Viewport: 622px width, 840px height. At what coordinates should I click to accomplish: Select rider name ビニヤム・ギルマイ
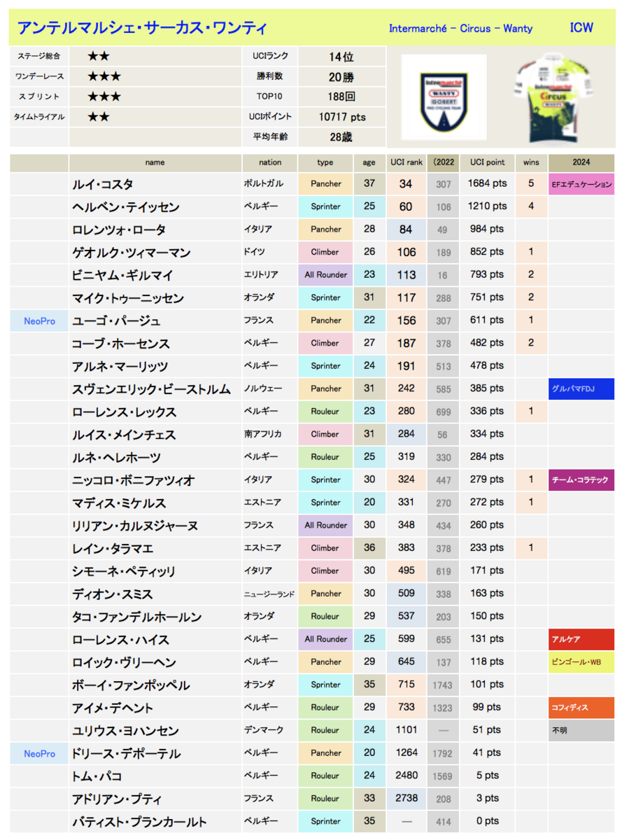pos(122,276)
